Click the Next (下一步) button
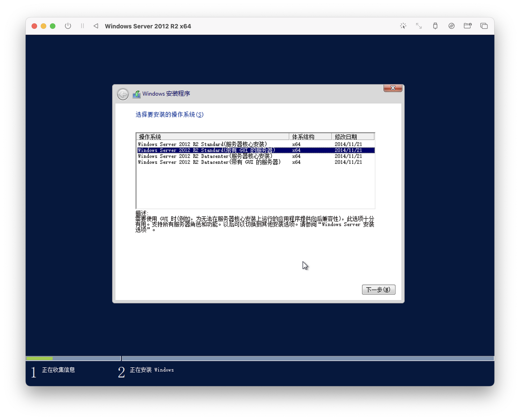The image size is (520, 420). (x=378, y=290)
